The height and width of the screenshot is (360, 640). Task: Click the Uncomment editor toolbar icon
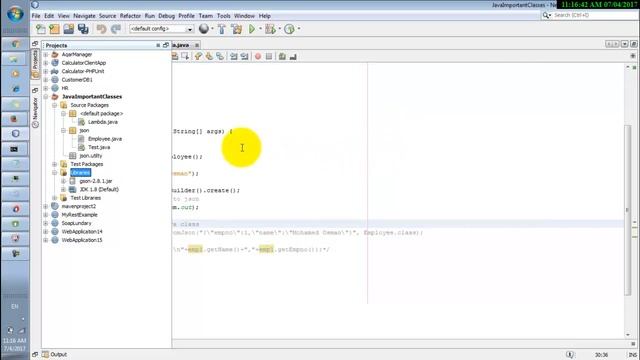[293, 56]
